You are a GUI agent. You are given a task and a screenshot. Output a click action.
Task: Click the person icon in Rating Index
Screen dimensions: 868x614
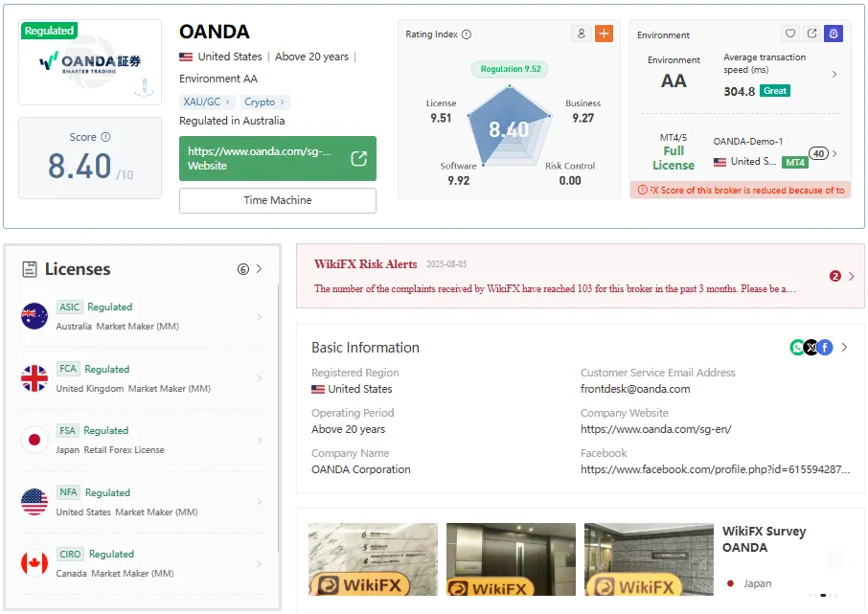pyautogui.click(x=582, y=34)
